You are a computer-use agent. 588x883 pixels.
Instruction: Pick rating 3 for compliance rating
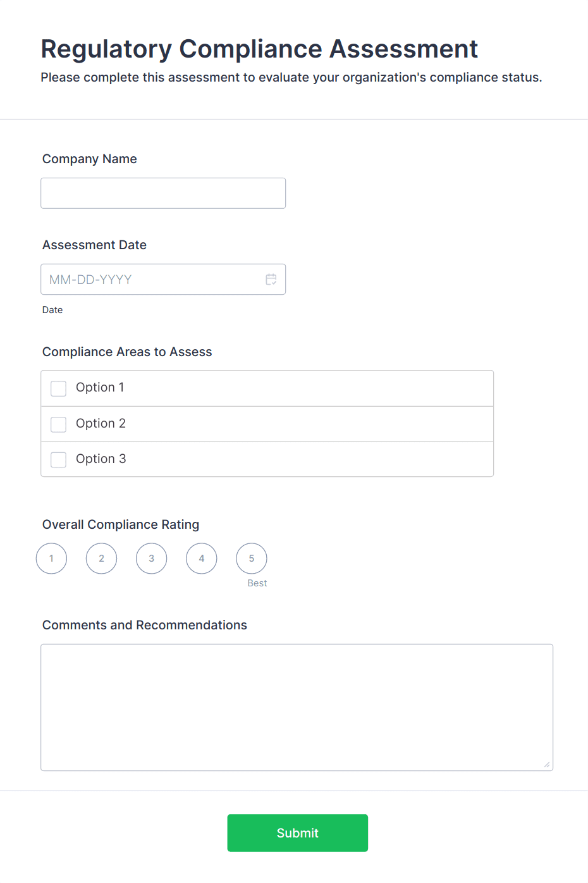pos(151,558)
